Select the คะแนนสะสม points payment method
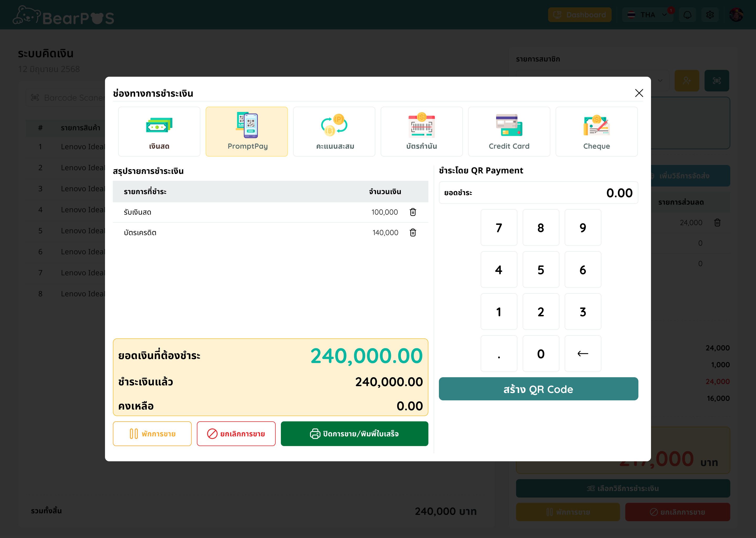This screenshot has height=538, width=756. [x=334, y=132]
